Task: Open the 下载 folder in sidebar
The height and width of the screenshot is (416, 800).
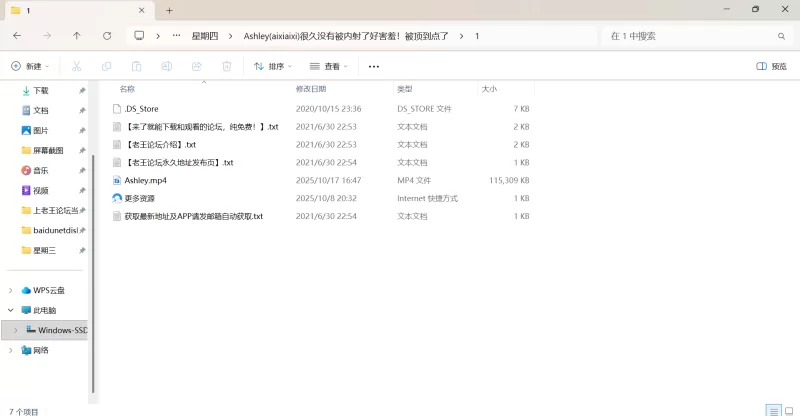Action: pos(41,90)
